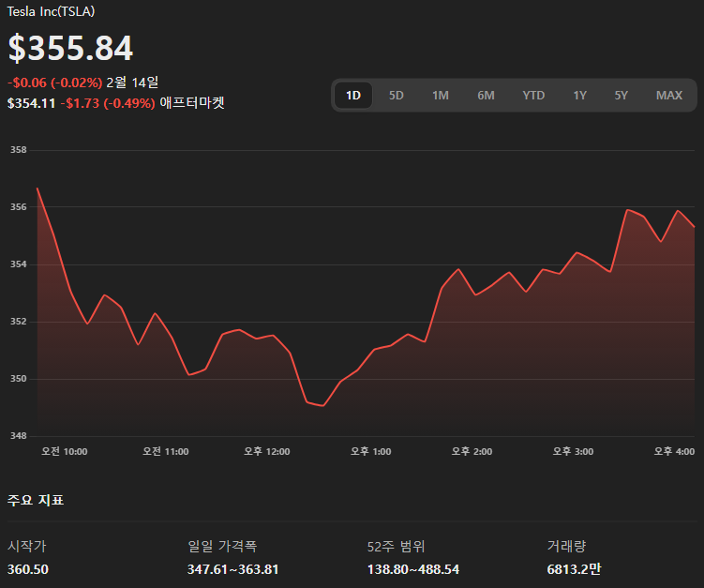Click the 오후 1:00 time label
The width and height of the screenshot is (704, 588).
coord(371,451)
